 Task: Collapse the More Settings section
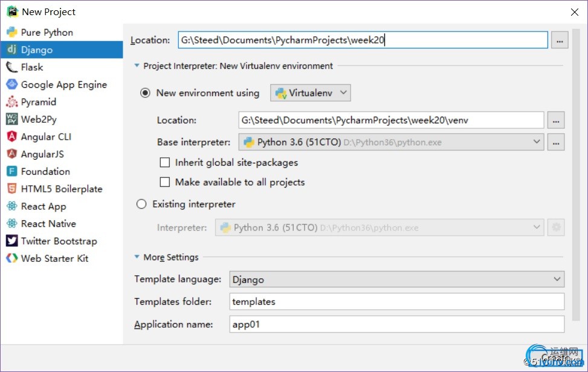[x=137, y=256]
